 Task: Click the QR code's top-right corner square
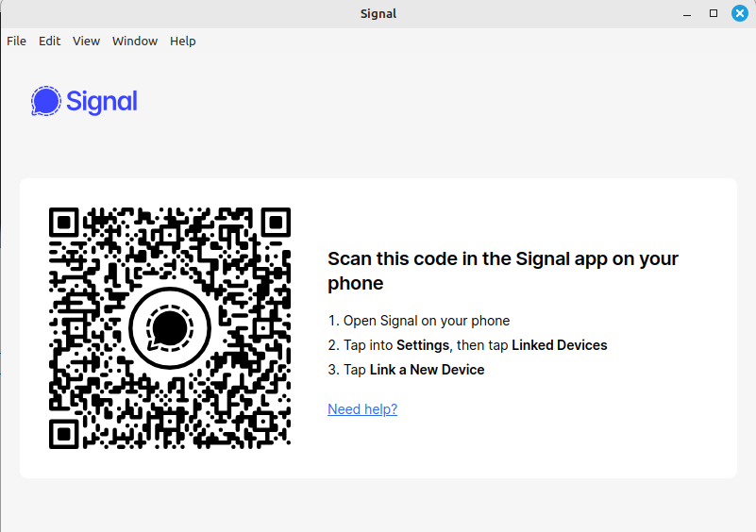click(x=275, y=223)
